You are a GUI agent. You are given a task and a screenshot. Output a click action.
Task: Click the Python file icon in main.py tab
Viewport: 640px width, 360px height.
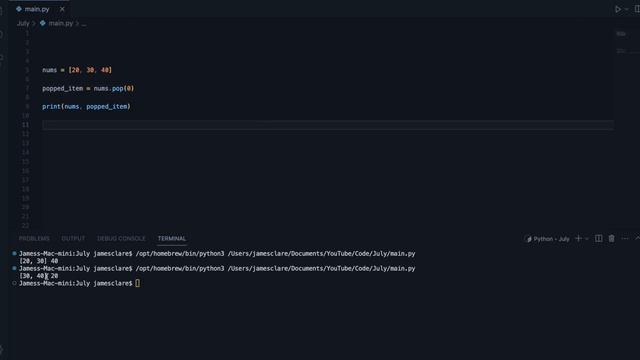pyautogui.click(x=19, y=9)
